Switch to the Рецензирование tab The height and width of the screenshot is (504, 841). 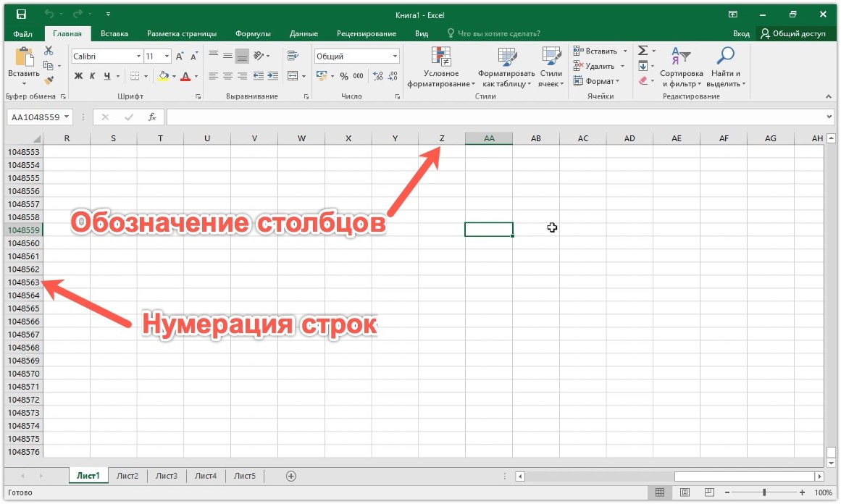[367, 33]
